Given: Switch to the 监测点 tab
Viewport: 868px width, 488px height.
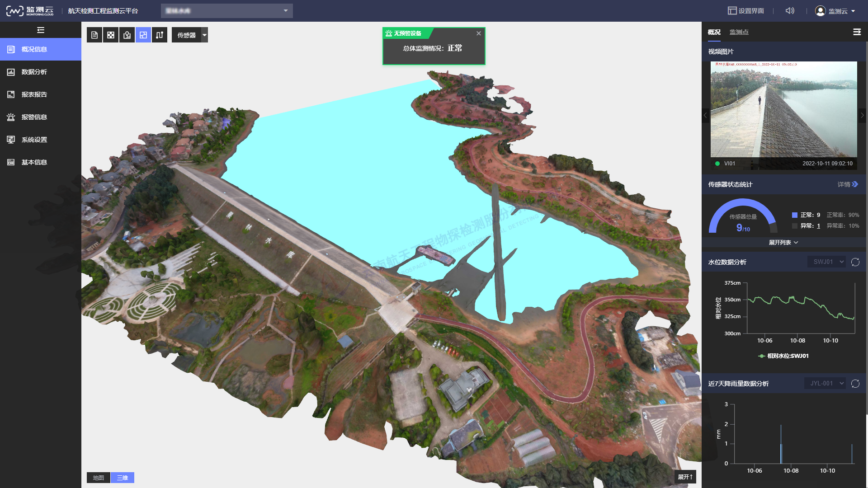Looking at the screenshot, I should point(739,32).
